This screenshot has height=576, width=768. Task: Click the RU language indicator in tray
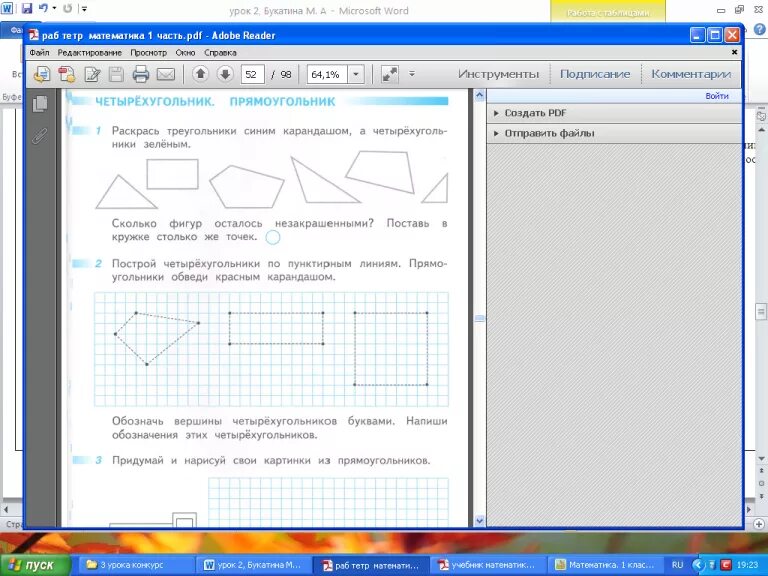(677, 565)
